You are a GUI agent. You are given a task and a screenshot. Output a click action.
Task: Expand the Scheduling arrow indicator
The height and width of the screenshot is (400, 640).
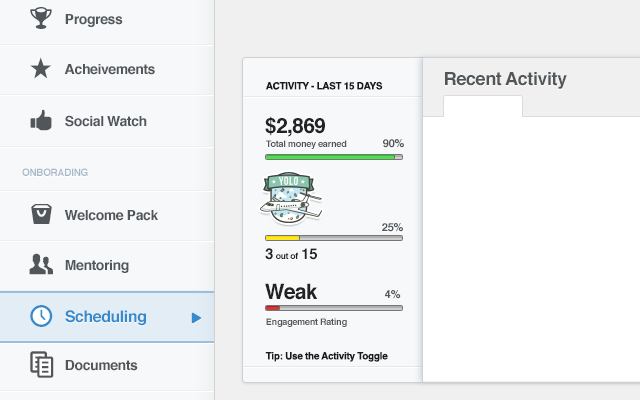(x=197, y=318)
